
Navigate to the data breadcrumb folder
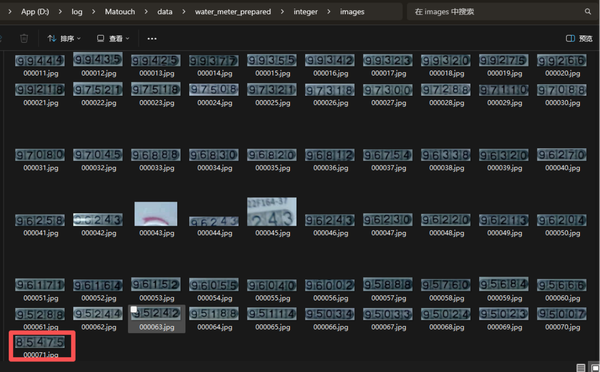pos(165,12)
